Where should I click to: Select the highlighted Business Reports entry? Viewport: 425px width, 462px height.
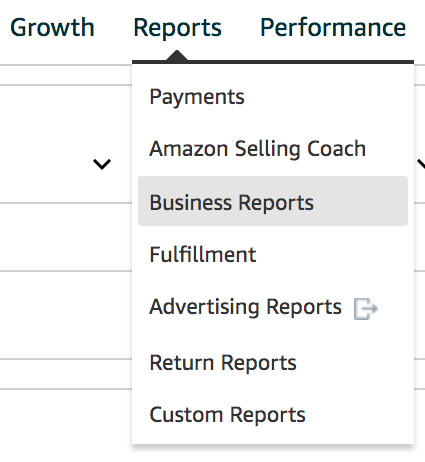(x=273, y=201)
